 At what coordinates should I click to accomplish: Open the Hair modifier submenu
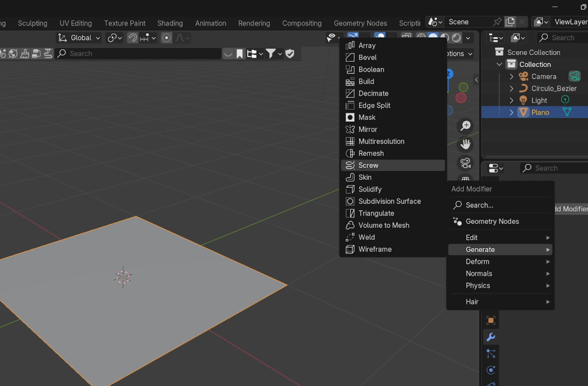click(500, 302)
